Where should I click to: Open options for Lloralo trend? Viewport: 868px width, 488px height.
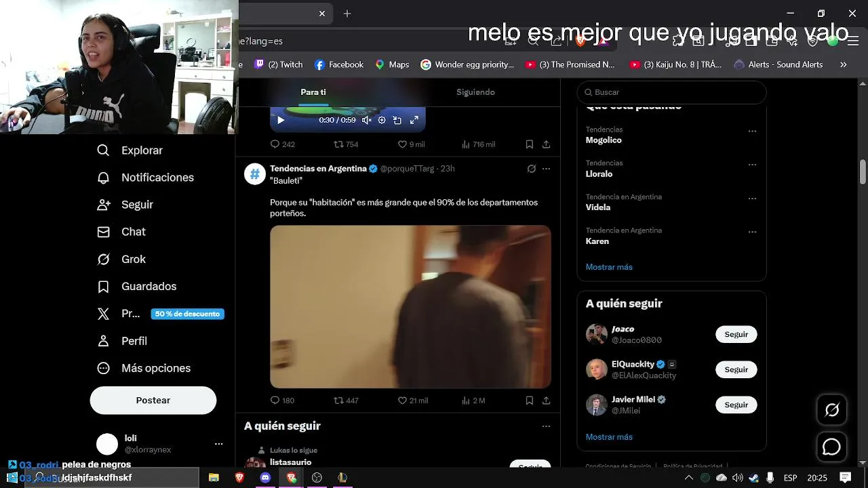click(752, 165)
